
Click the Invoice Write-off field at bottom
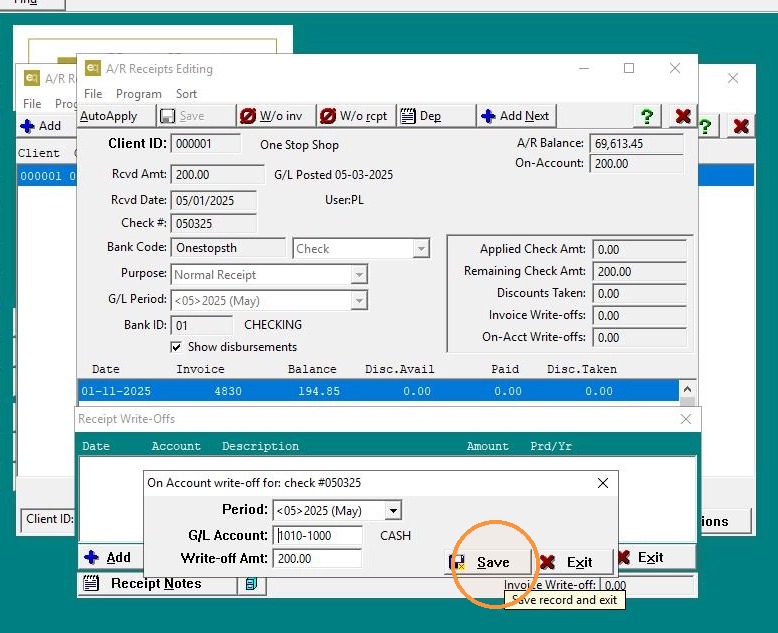click(x=647, y=585)
